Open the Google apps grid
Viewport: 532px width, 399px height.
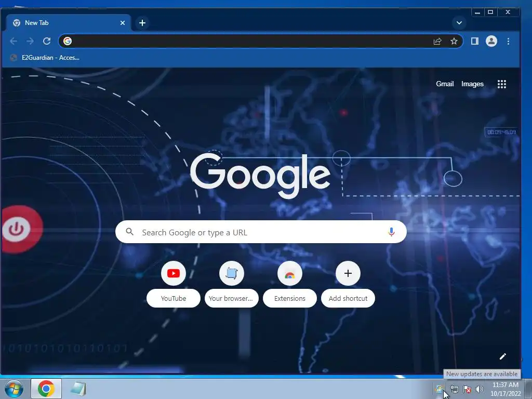coord(502,84)
